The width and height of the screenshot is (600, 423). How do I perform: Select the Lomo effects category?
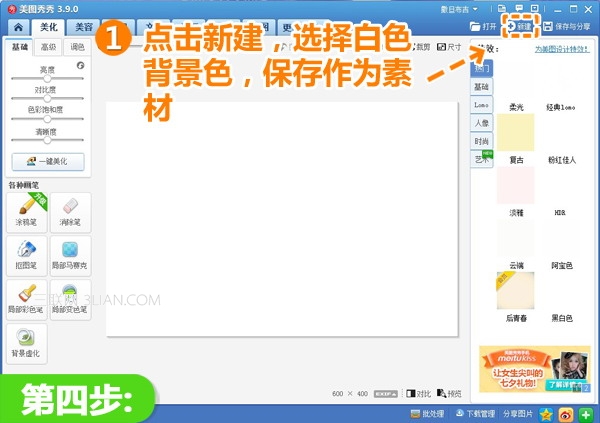point(482,105)
